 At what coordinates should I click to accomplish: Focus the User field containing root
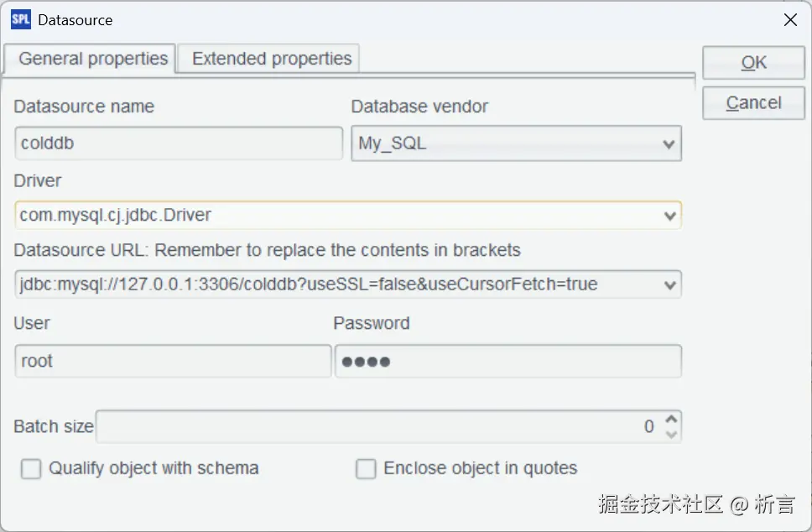pos(173,362)
